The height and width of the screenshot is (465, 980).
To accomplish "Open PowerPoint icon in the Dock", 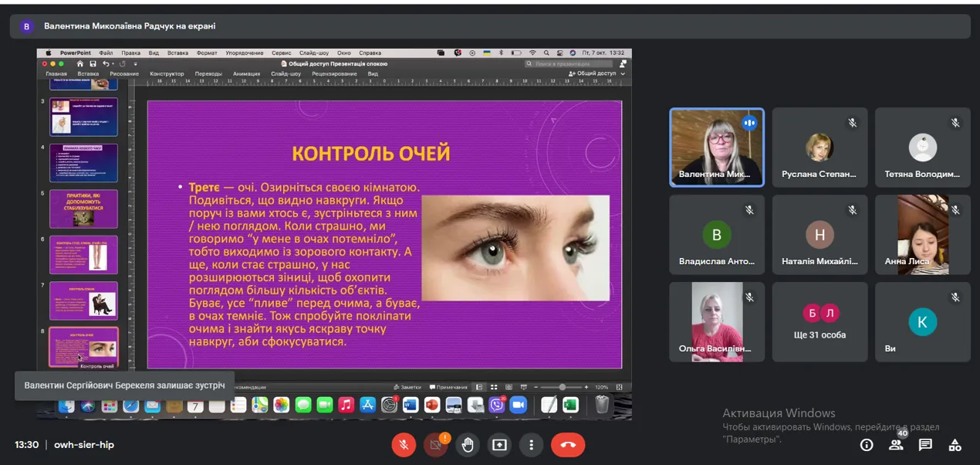I will [432, 405].
